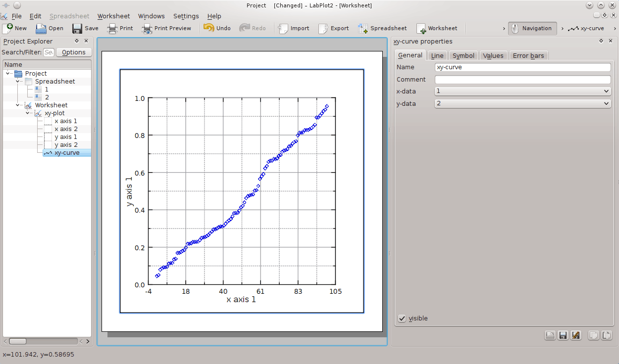Open the x-data column dropdown
This screenshot has height=364, width=619.
pyautogui.click(x=522, y=91)
